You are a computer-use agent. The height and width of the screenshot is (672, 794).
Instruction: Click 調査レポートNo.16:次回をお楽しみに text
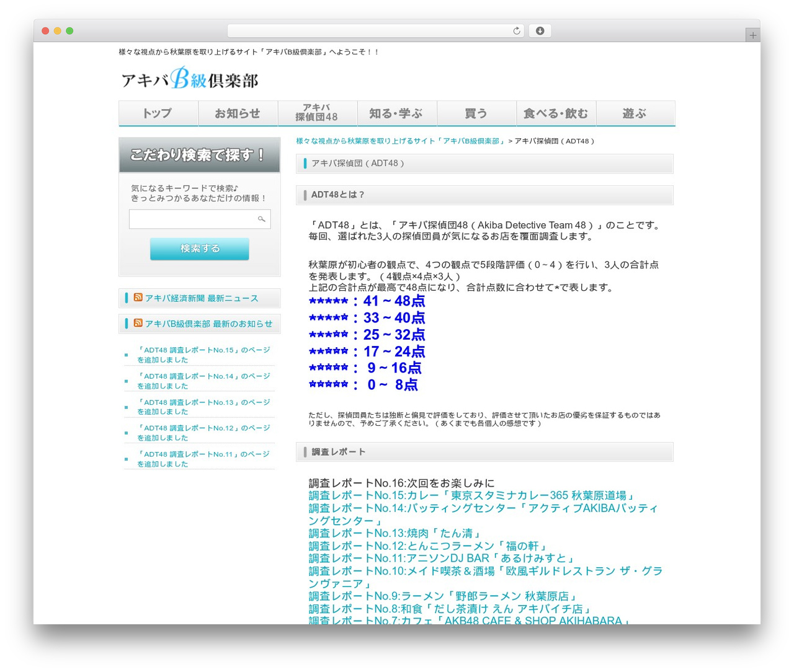point(402,483)
